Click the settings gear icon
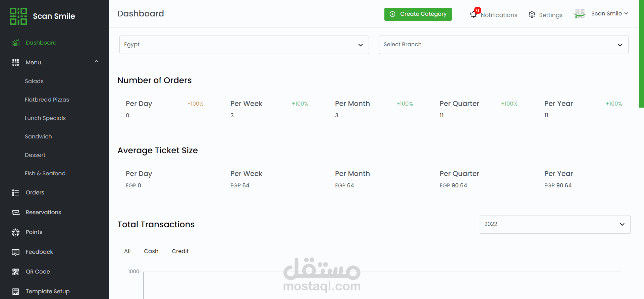Viewport: 644px width, 299px height. 532,14
